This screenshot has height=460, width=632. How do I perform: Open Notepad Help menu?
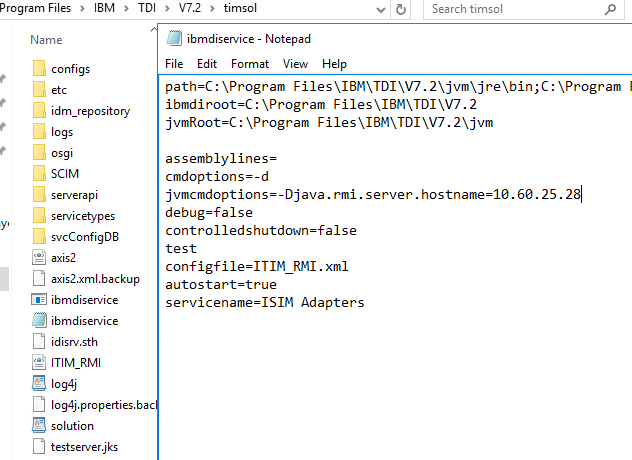(x=334, y=64)
